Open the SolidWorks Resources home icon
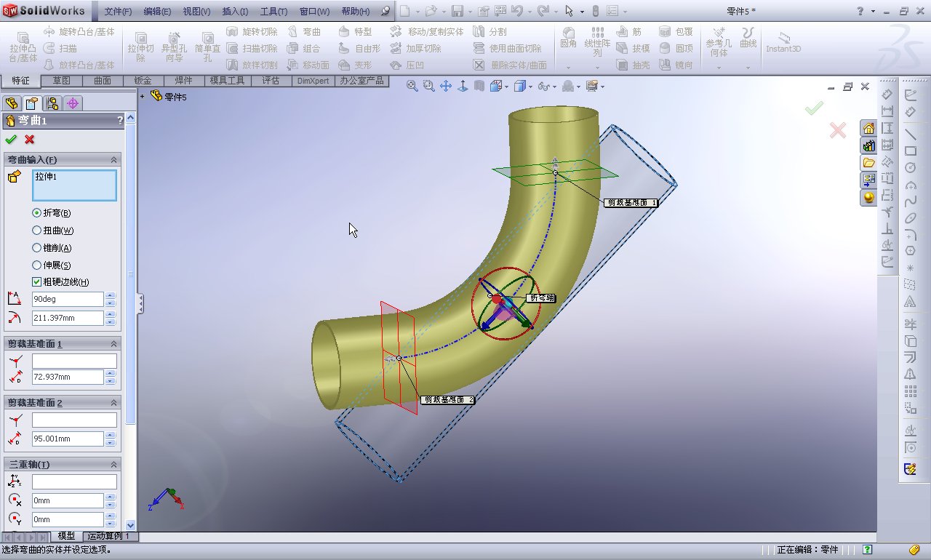Viewport: 931px width, 560px height. (x=868, y=128)
